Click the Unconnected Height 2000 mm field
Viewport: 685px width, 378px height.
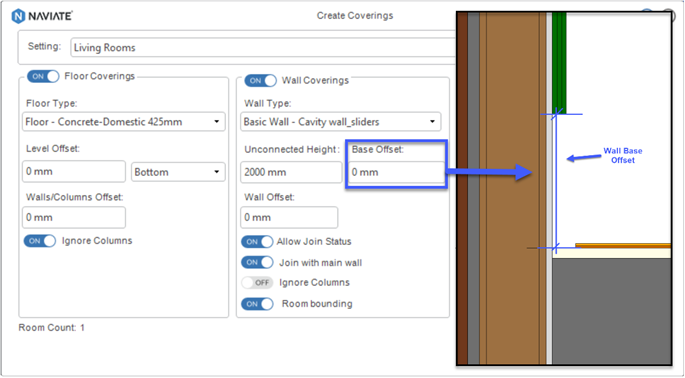(x=291, y=172)
